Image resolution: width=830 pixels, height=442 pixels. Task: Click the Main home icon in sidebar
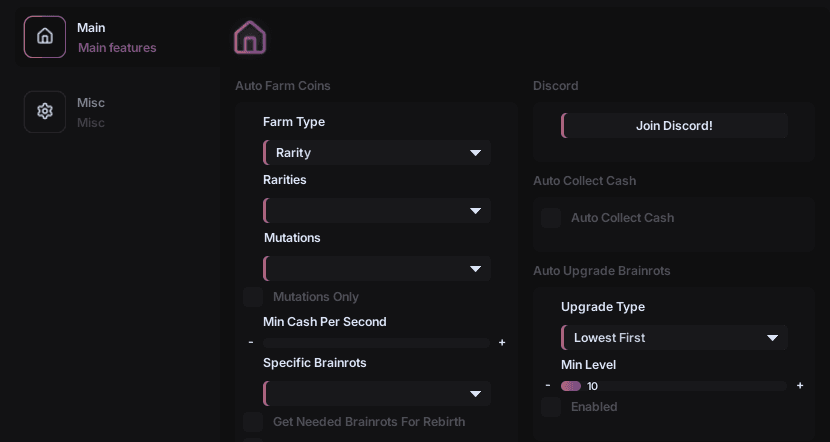coord(45,37)
